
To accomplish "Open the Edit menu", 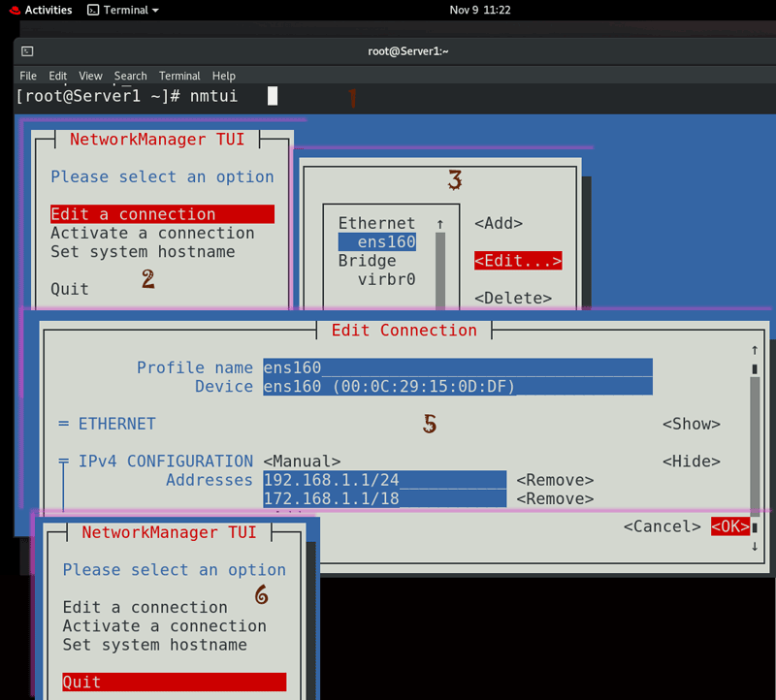I will pyautogui.click(x=58, y=76).
